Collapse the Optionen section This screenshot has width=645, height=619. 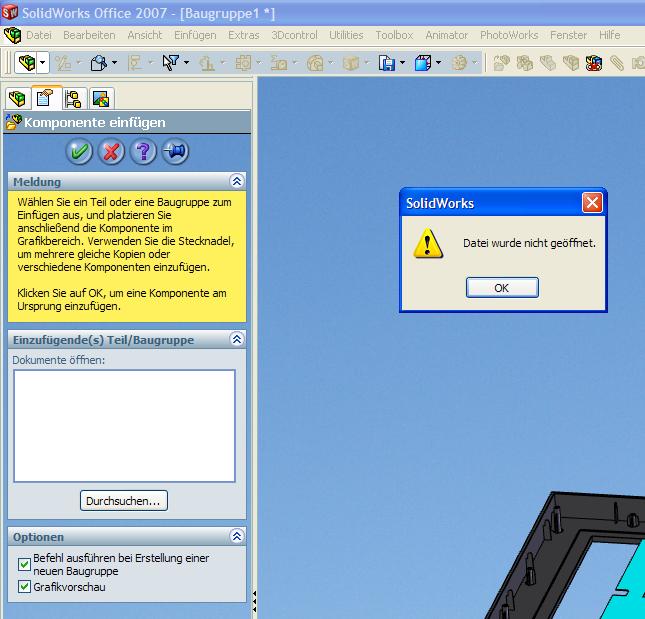(237, 536)
